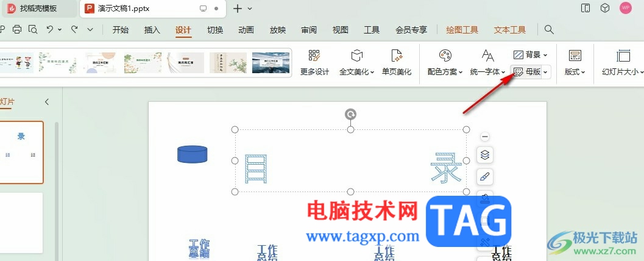Click 单页美化 button
Image resolution: width=644 pixels, height=261 pixels.
397,62
